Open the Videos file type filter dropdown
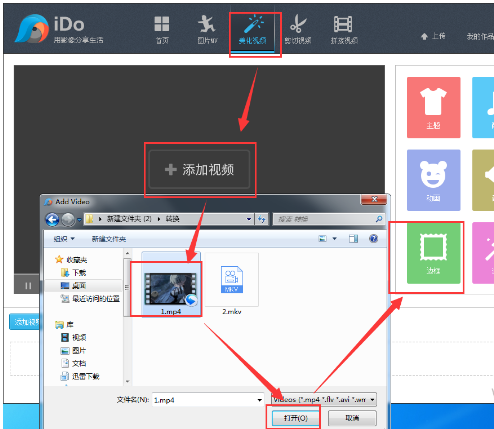494x429 pixels. point(324,399)
